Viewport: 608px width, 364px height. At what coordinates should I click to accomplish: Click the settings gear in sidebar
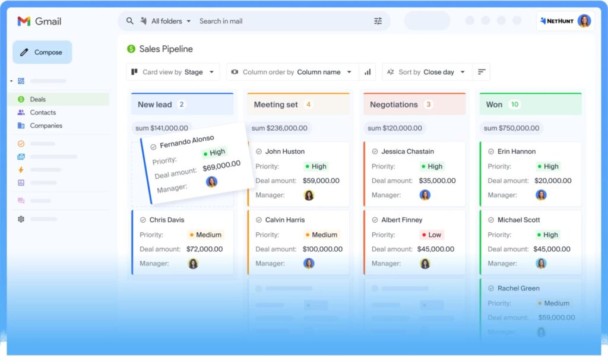click(x=21, y=219)
